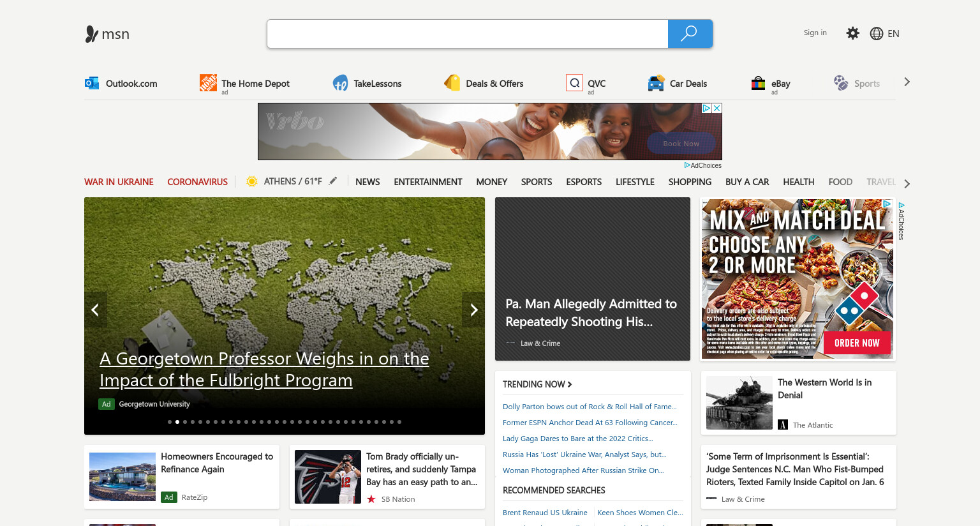Viewport: 980px width, 526px height.
Task: Open LIFESTYLE category
Action: click(x=635, y=182)
